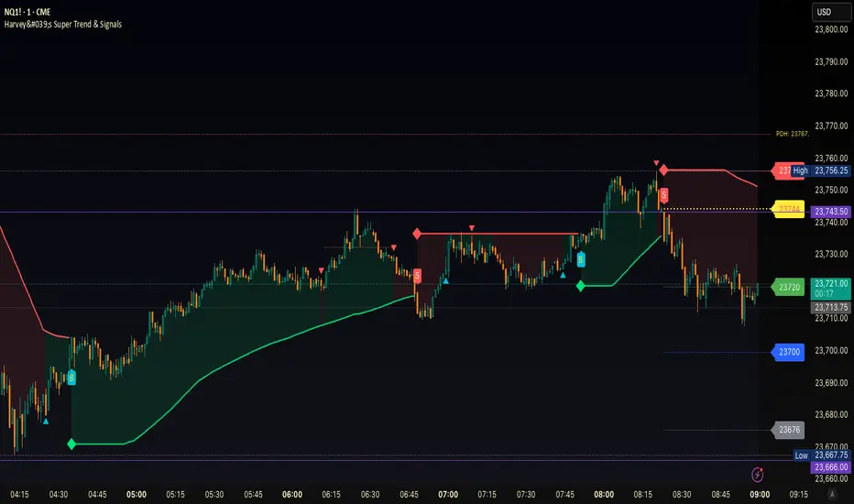Viewport: 854px width, 504px height.
Task: Click the yellow 23744 level tag
Action: 788,209
